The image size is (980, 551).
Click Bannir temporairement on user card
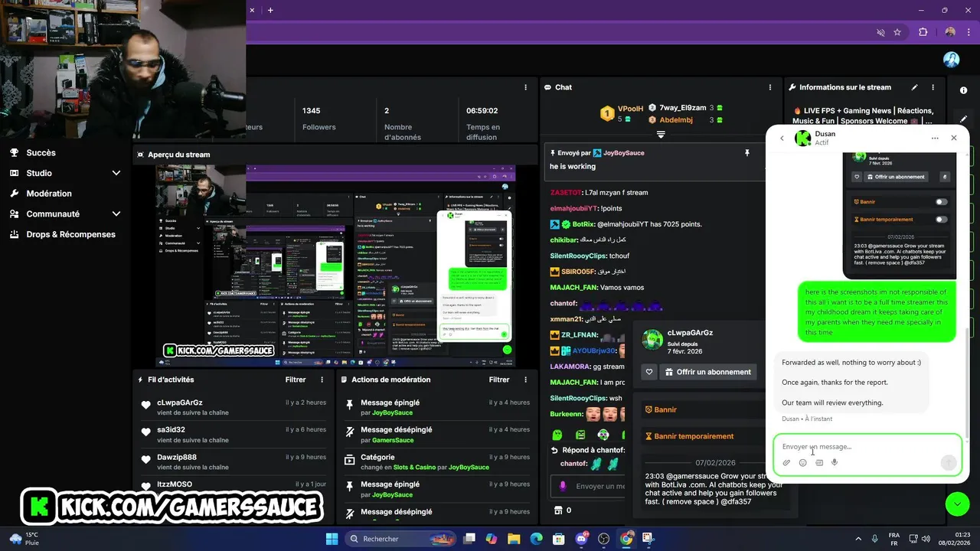coord(689,436)
